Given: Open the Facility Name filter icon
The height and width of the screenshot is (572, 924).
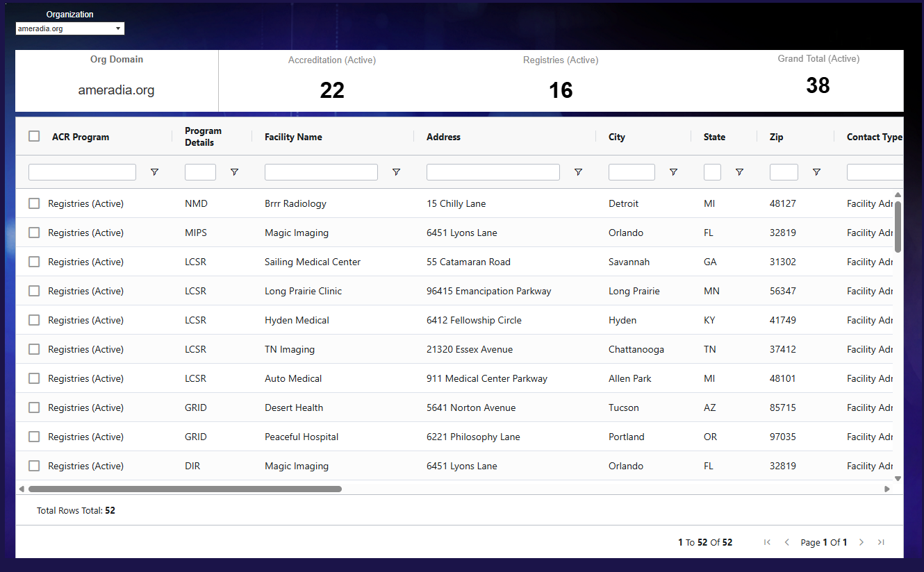Looking at the screenshot, I should tap(396, 172).
